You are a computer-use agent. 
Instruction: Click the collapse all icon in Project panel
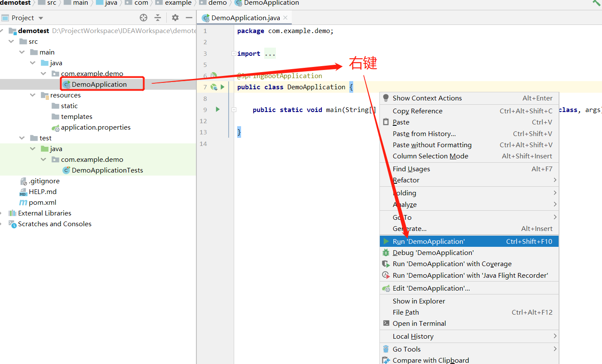click(x=158, y=18)
